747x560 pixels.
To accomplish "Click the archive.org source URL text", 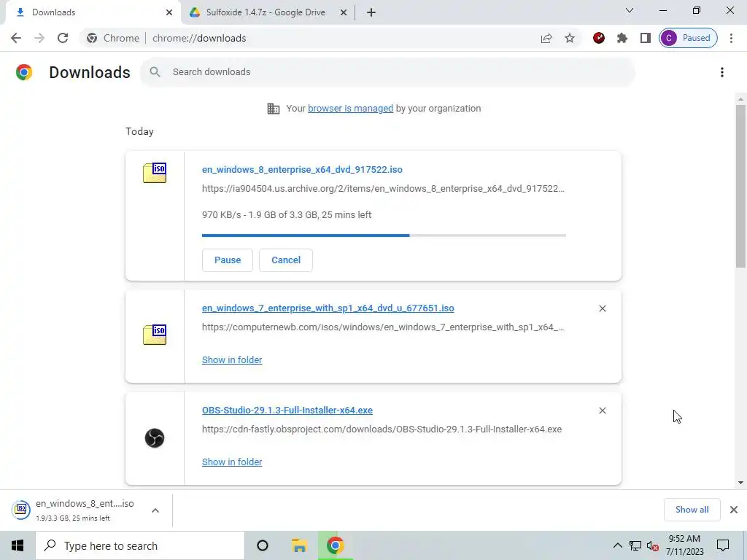I will click(x=383, y=189).
